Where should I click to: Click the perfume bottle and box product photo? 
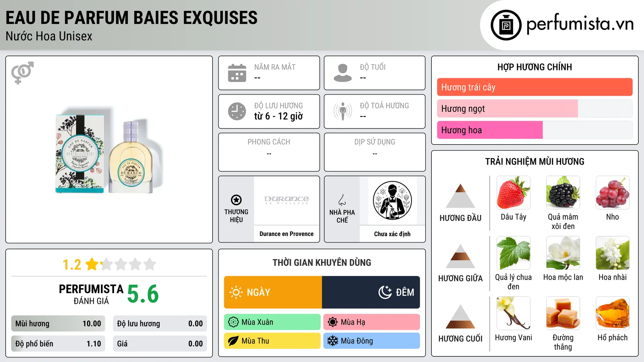click(109, 150)
